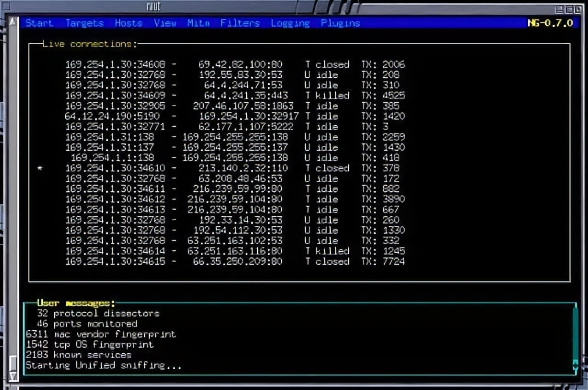
Task: Select the connection to 63.208.48.46:53
Action: tap(232, 178)
